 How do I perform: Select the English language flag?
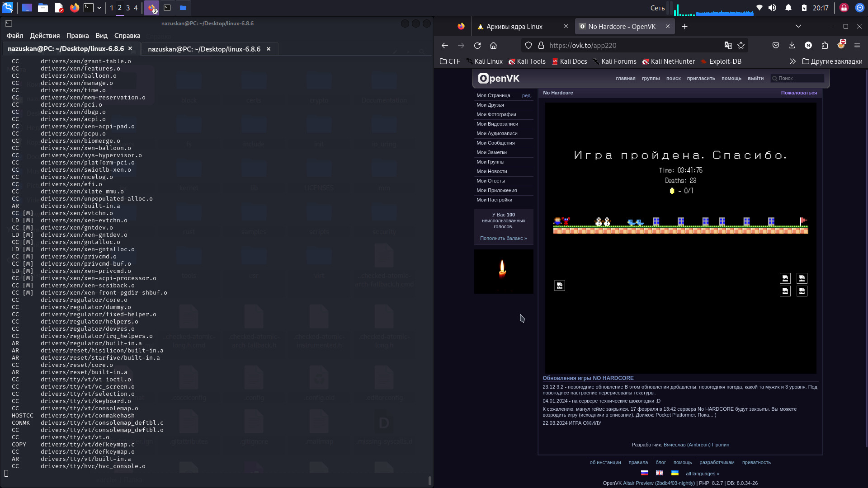pos(660,473)
